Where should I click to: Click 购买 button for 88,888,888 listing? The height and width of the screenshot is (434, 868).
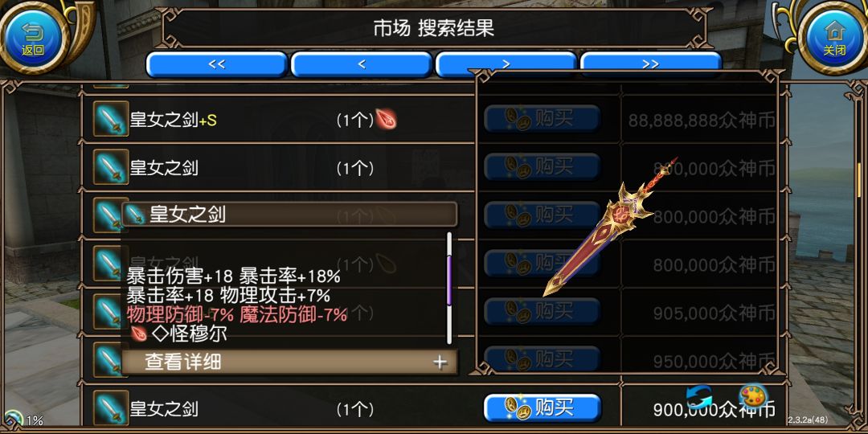542,118
